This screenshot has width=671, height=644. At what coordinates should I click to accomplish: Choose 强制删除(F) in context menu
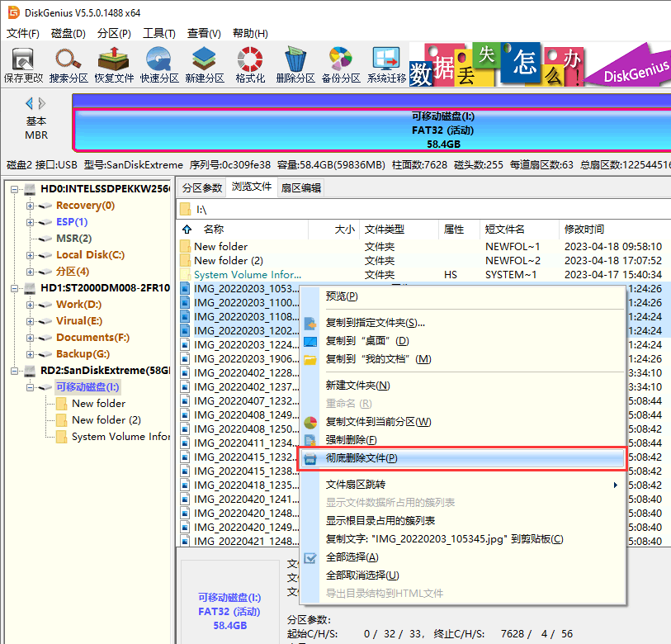tap(462, 440)
